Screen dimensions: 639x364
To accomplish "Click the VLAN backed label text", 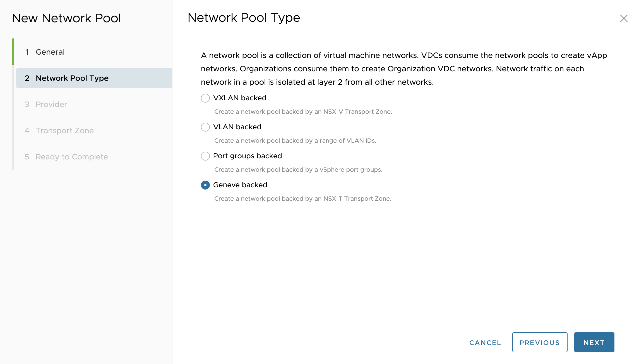I will [x=237, y=127].
